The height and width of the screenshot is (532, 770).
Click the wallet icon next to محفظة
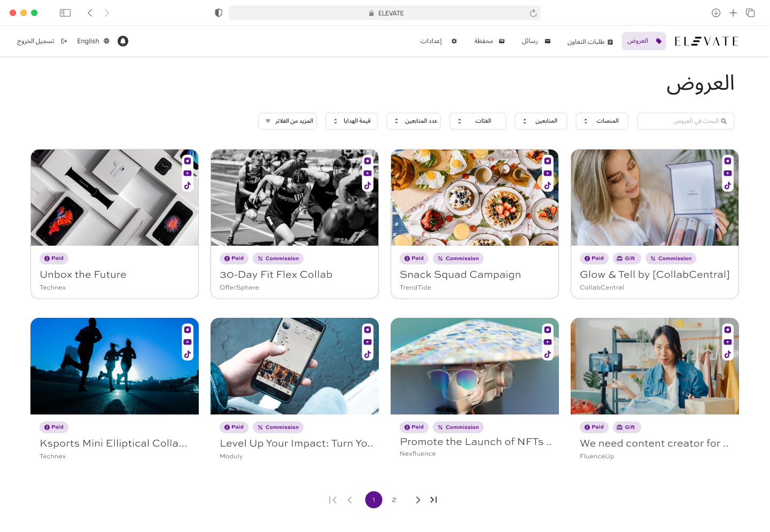pos(501,41)
